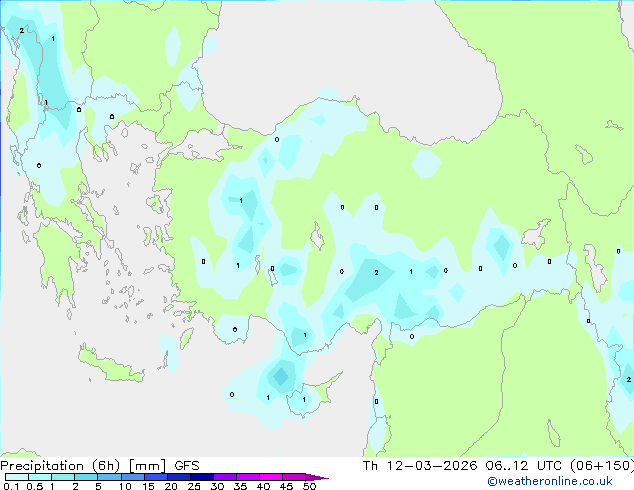Click the legend scale label "25"
This screenshot has height=490, width=634.
(194, 486)
